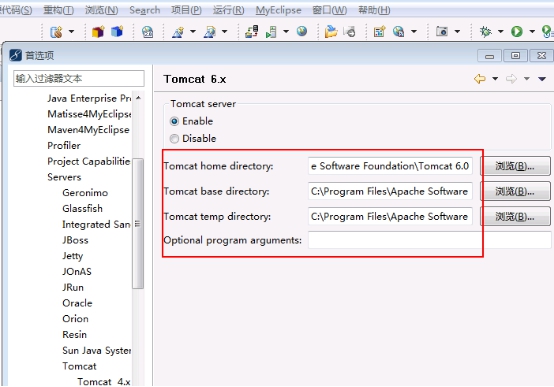Open the 重构(T) menu
Image resolution: width=554 pixels, height=387 pixels.
tap(59, 10)
